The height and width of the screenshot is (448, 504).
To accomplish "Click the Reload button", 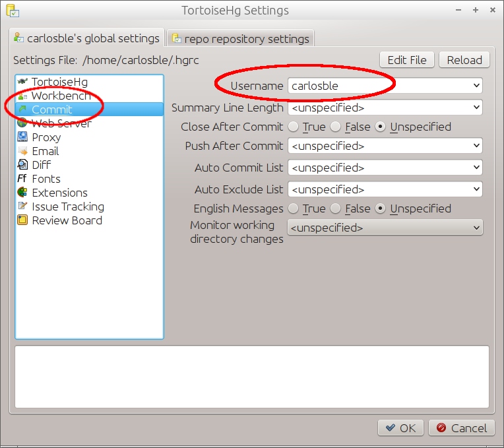I will pyautogui.click(x=464, y=60).
